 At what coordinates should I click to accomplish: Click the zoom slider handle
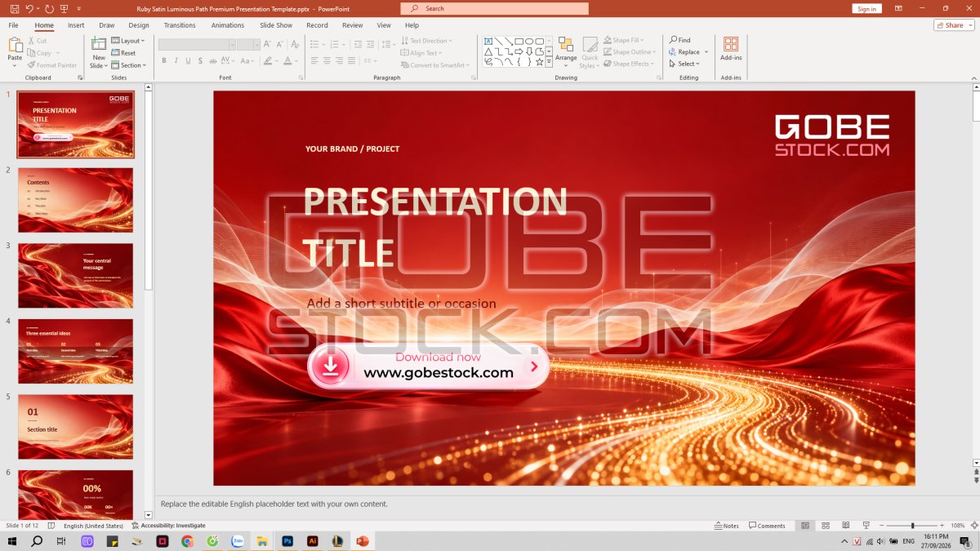pyautogui.click(x=912, y=526)
